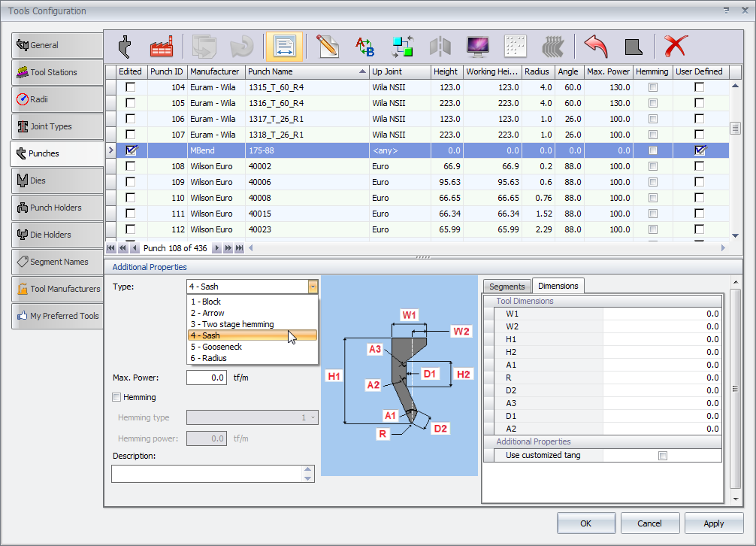Click the red undo arrow icon

tap(595, 47)
